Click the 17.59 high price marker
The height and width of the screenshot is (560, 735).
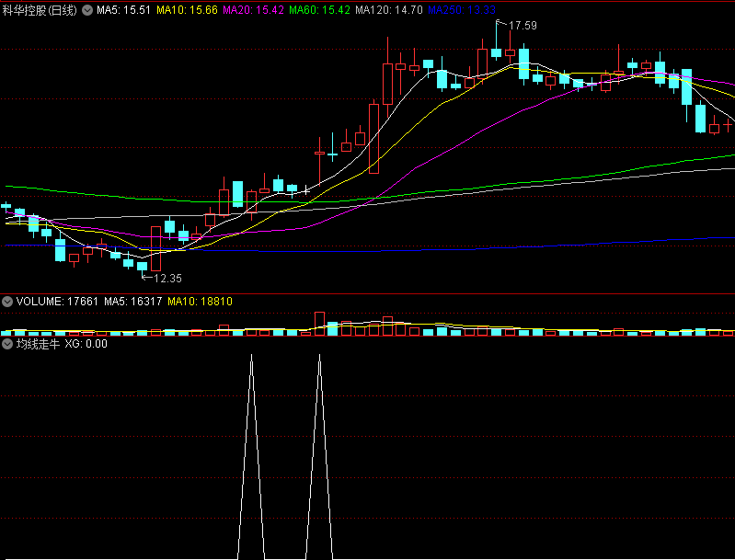pos(523,26)
